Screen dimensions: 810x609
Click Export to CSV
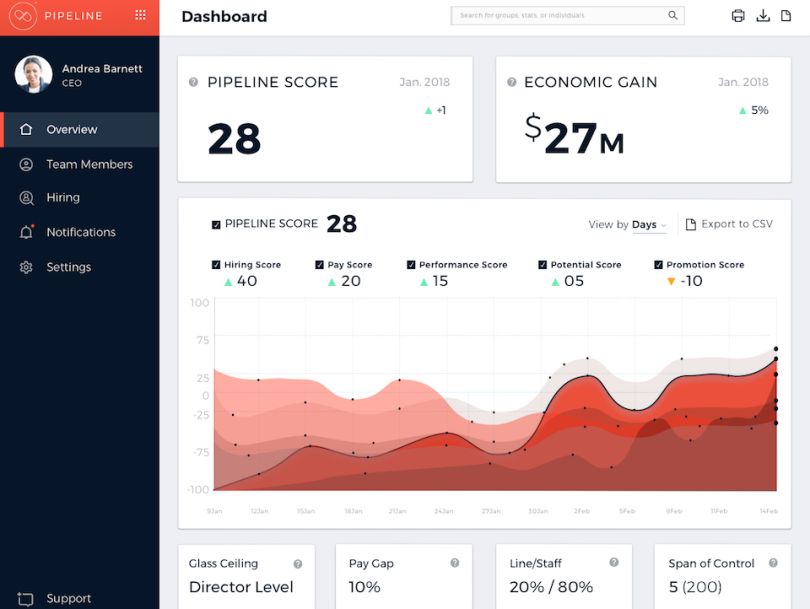(x=729, y=224)
